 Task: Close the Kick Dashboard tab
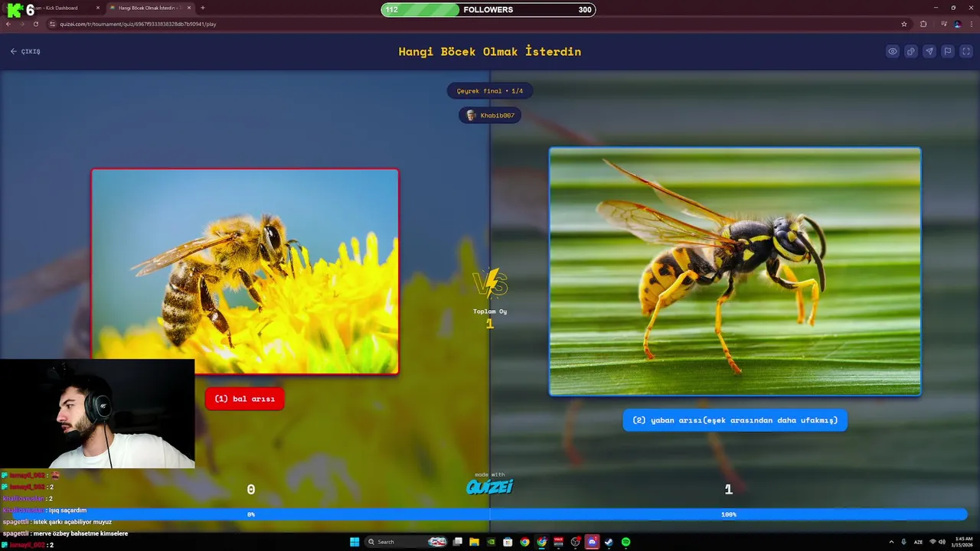tap(97, 8)
